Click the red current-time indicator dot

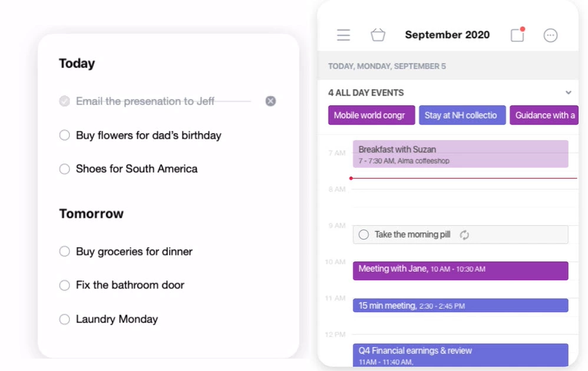pyautogui.click(x=351, y=178)
